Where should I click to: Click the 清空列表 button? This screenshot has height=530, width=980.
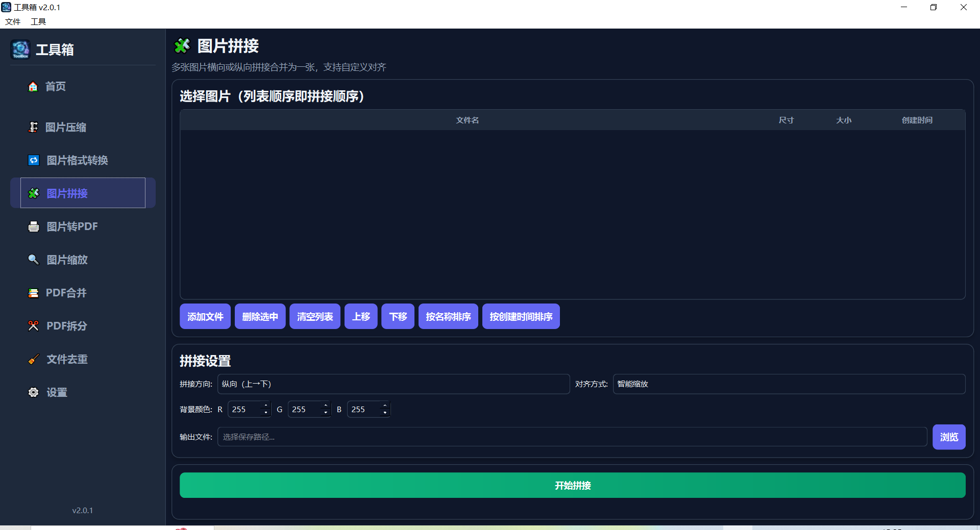pos(315,317)
